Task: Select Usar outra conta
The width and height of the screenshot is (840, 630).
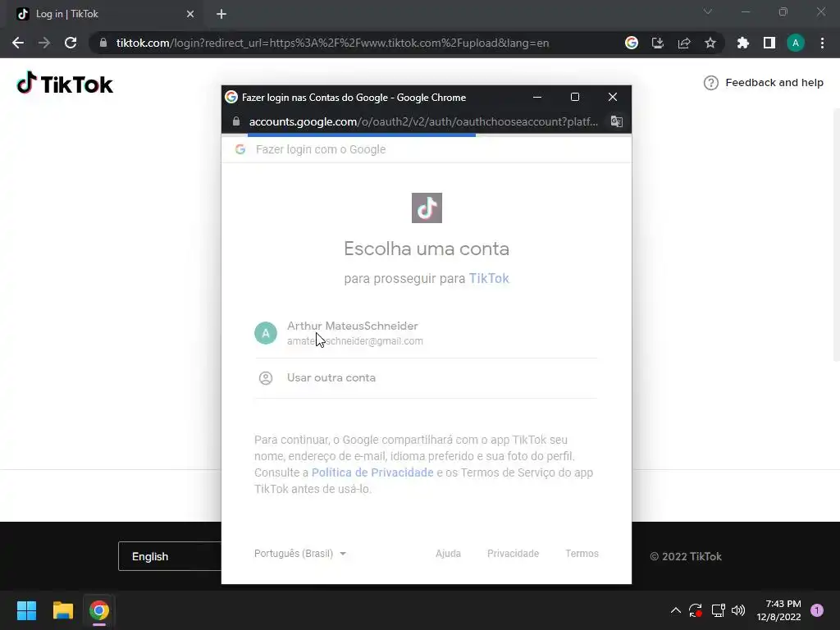Action: pos(426,377)
